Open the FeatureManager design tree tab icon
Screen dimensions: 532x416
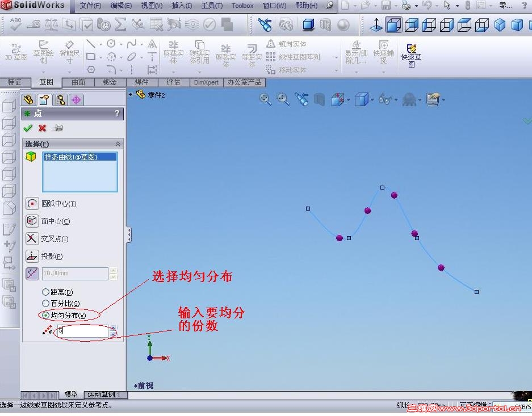(29, 100)
